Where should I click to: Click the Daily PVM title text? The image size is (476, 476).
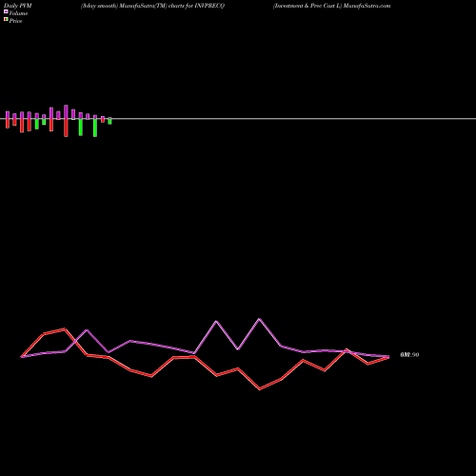click(x=17, y=6)
